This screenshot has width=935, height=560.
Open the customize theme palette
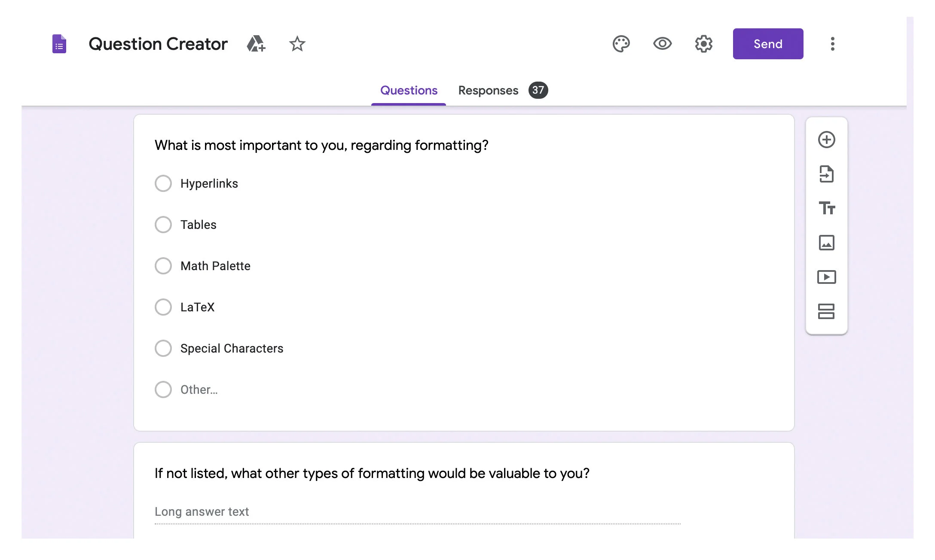621,44
